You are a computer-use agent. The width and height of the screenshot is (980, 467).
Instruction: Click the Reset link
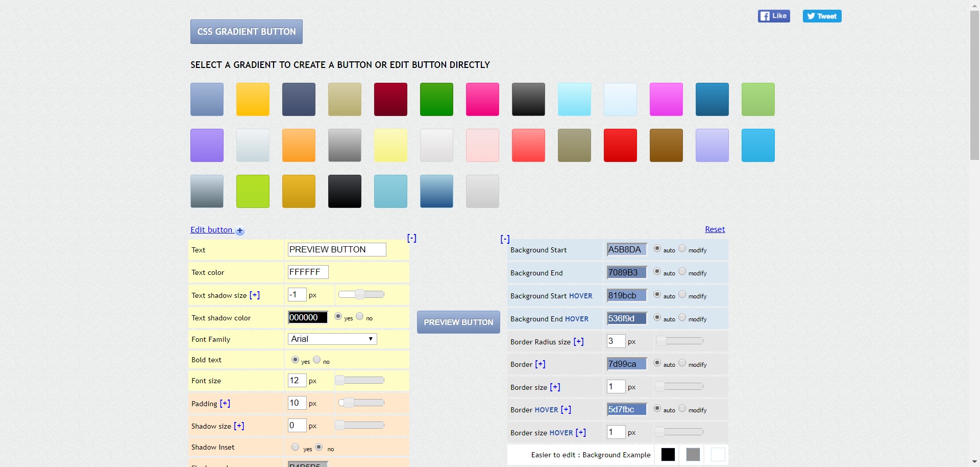pyautogui.click(x=715, y=229)
